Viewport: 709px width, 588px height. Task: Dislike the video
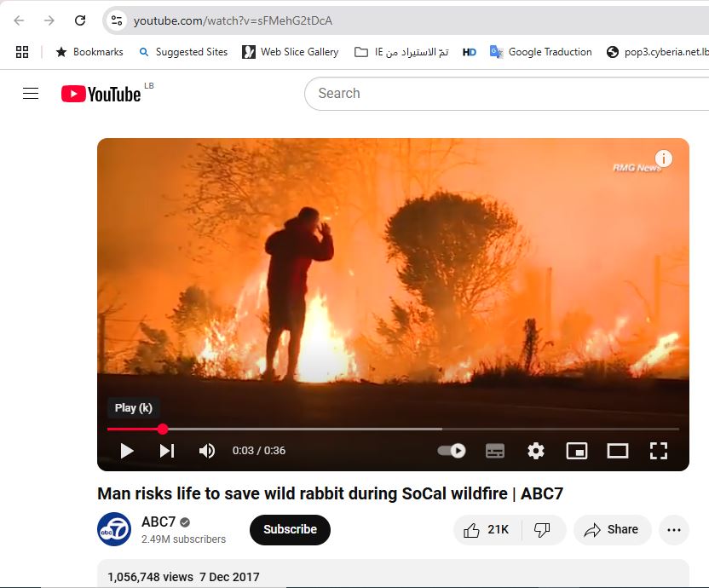click(x=542, y=530)
